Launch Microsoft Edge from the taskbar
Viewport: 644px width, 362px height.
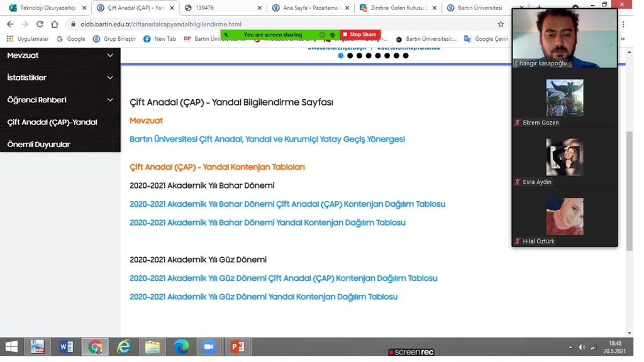tap(180, 346)
